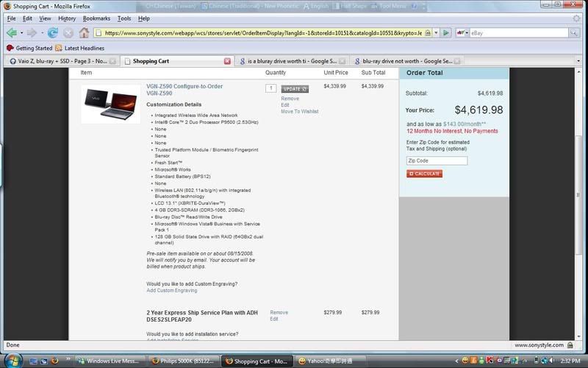The height and width of the screenshot is (368, 588).
Task: Open the Windows Start orb
Action: click(13, 361)
